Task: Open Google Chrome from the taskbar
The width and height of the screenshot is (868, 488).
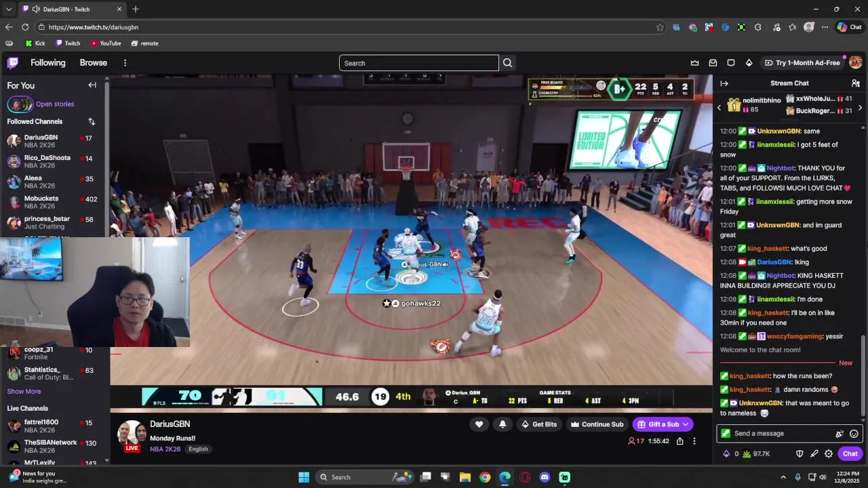Action: click(x=485, y=477)
